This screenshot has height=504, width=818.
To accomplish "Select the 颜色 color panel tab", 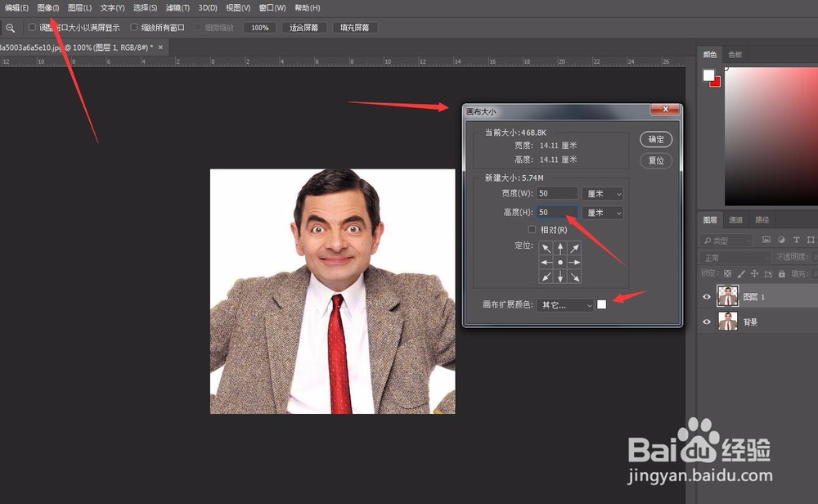I will (x=710, y=54).
